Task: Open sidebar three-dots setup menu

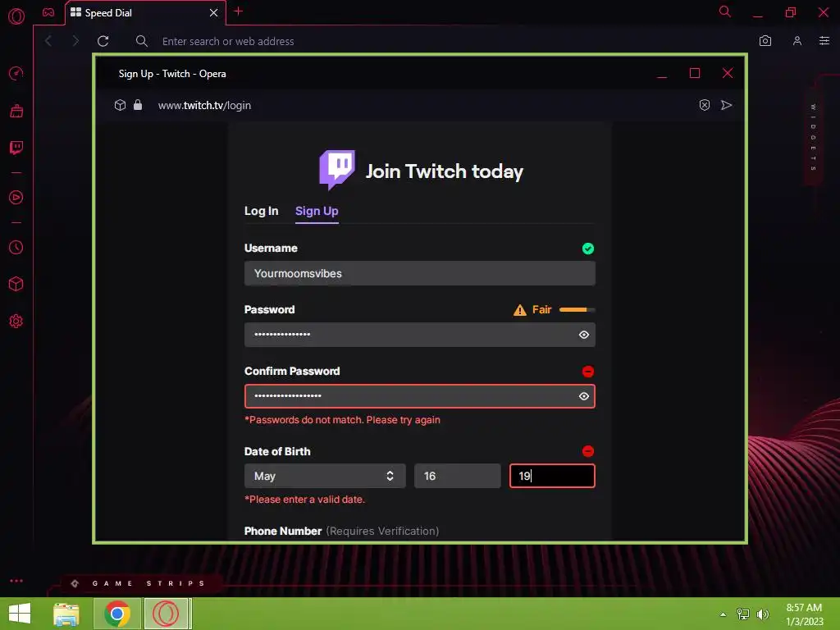Action: tap(16, 581)
